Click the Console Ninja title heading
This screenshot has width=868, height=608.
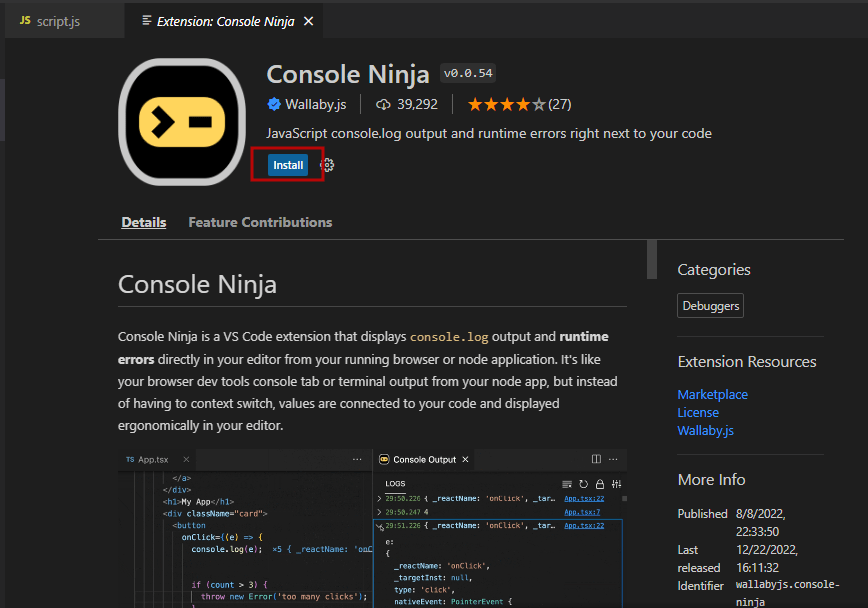pos(348,74)
